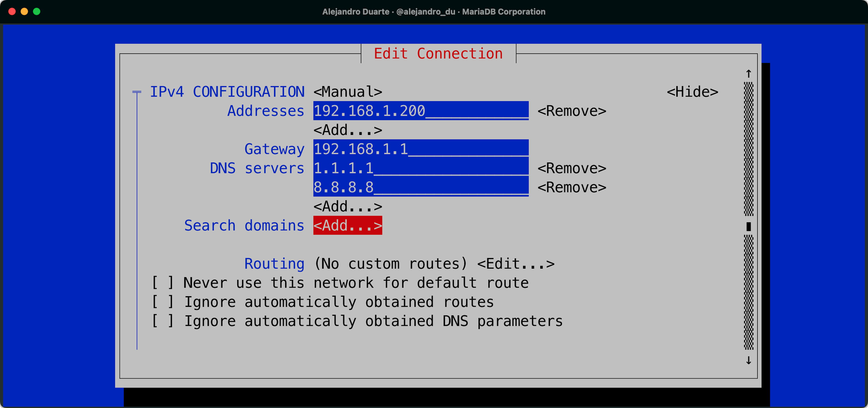Remove DNS server 8.8.8.8

pyautogui.click(x=571, y=187)
